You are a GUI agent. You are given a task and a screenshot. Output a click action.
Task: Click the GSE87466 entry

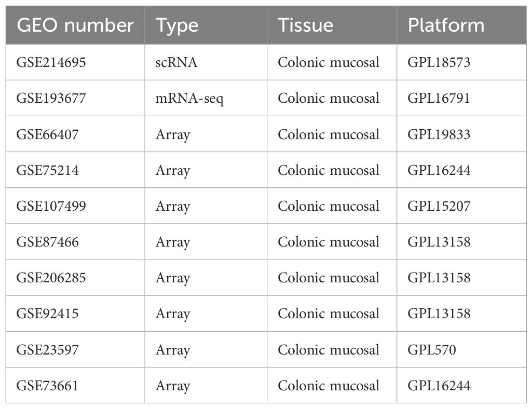pos(47,242)
